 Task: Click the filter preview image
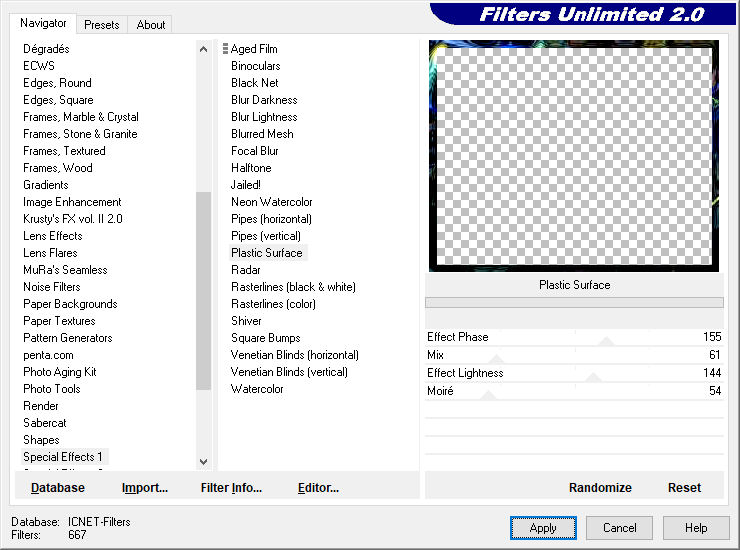[574, 156]
